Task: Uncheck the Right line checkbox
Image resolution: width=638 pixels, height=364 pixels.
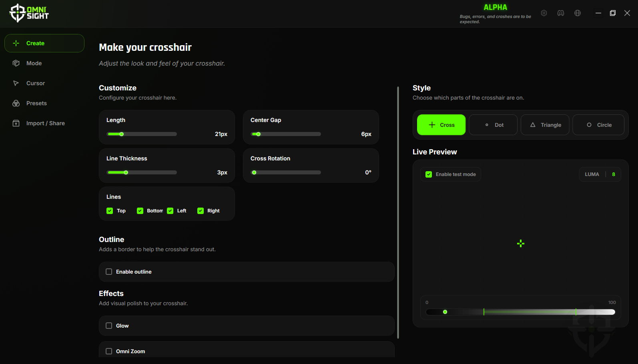Action: click(x=201, y=211)
